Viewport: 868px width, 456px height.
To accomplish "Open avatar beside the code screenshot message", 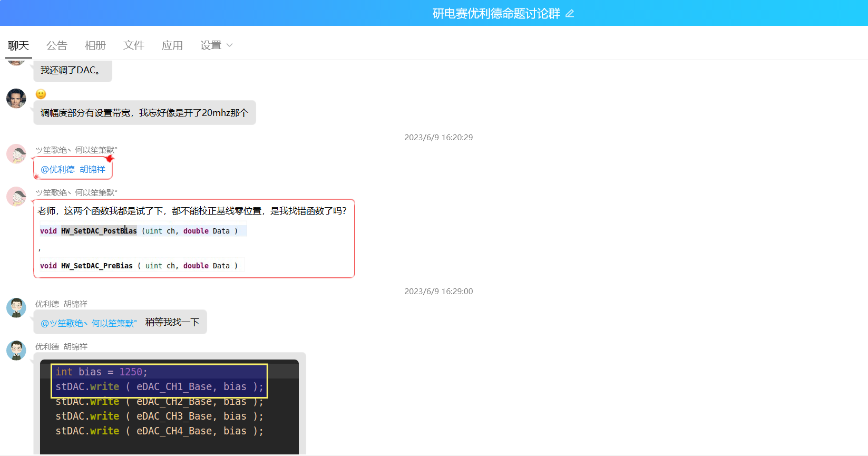I will 16,351.
